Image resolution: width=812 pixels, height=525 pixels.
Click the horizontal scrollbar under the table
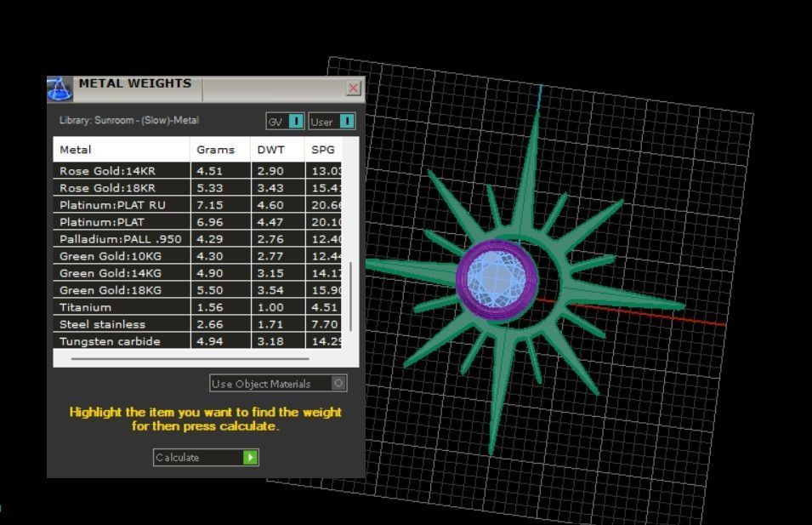click(190, 358)
